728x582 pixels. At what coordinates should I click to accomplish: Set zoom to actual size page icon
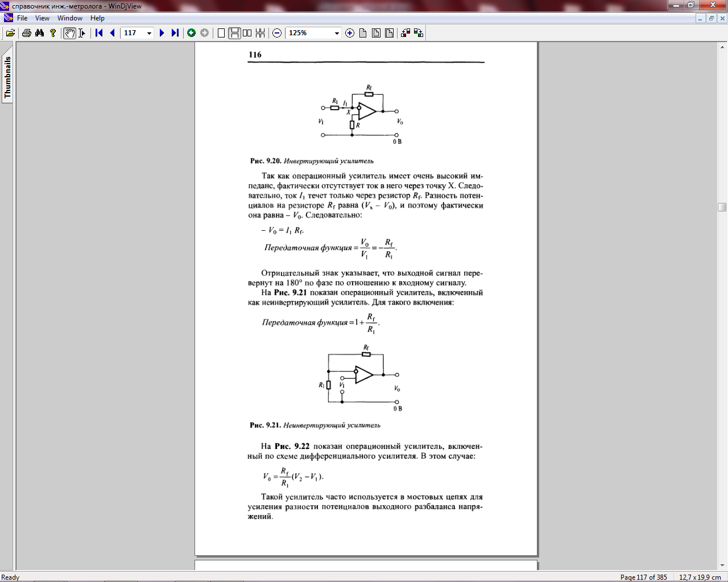point(363,33)
